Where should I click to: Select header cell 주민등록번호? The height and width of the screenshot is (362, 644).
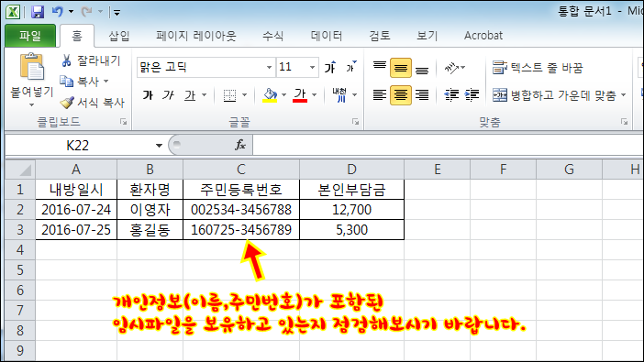241,190
